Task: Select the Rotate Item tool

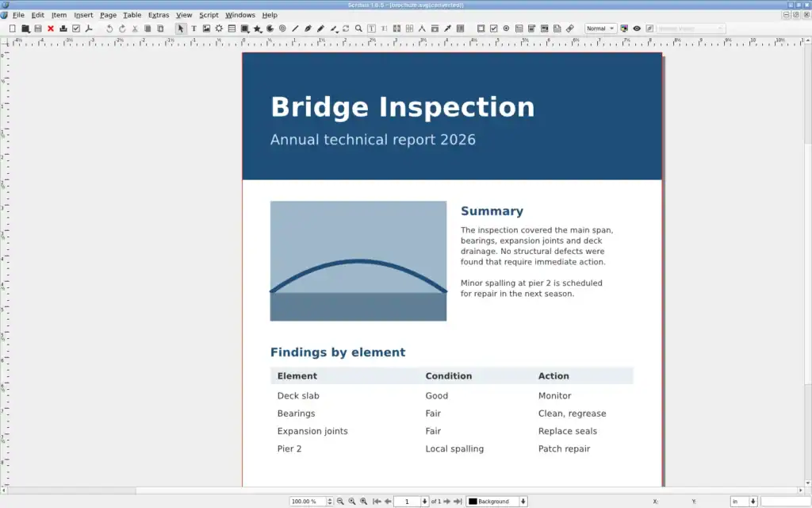Action: [x=346, y=29]
